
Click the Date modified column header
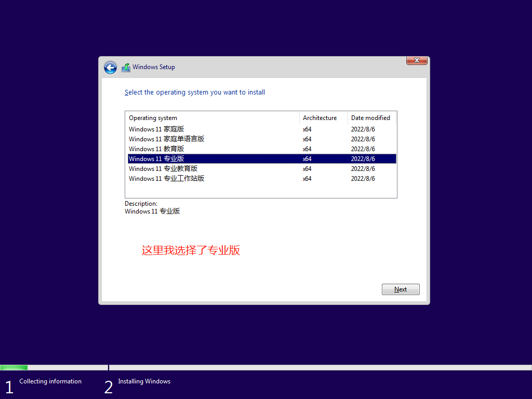371,118
